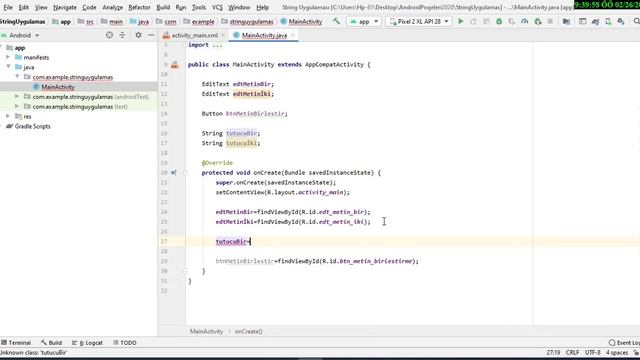Click the fold marker at line 20
Screen dimensions: 640x360
[x=185, y=173]
